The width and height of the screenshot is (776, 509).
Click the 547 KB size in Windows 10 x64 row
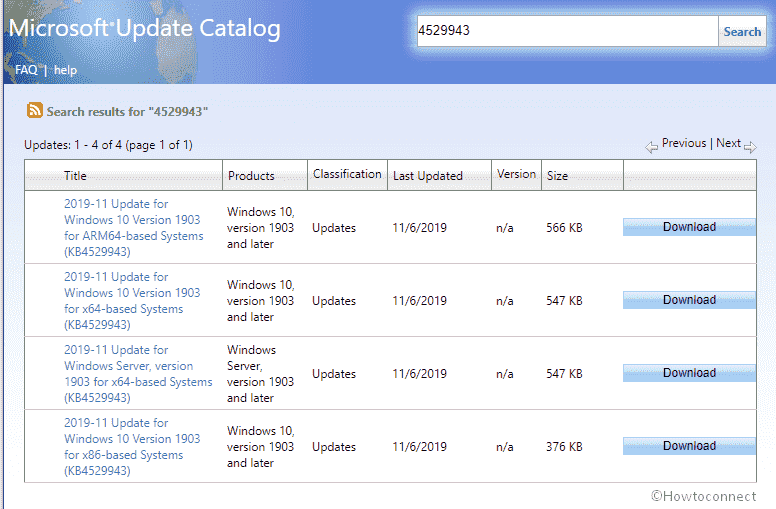(564, 301)
